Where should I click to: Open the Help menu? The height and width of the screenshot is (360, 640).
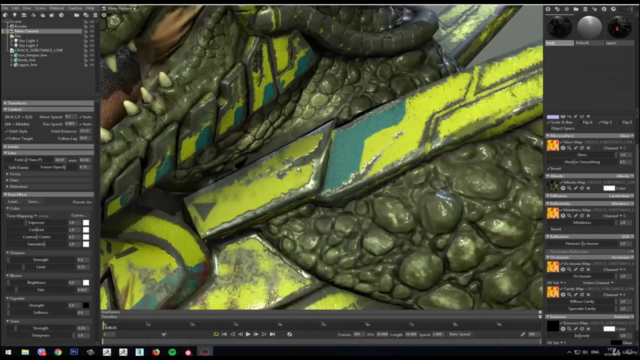tap(90, 8)
